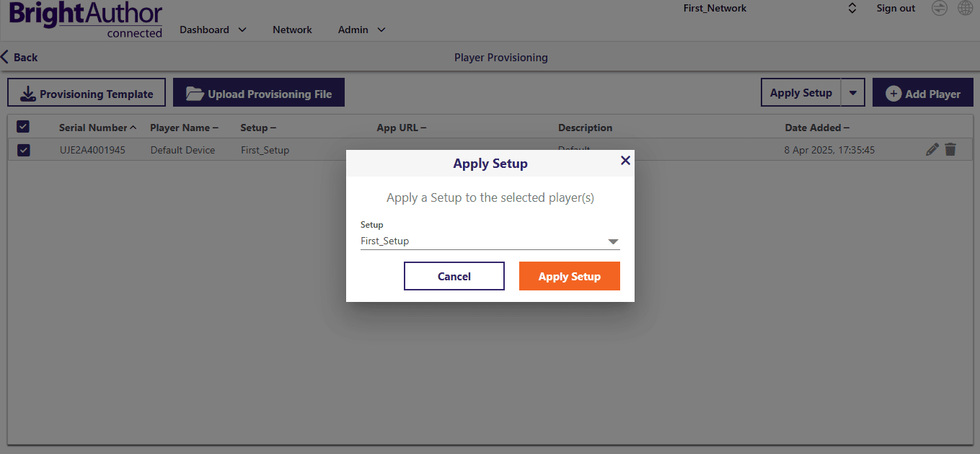980x454 pixels.
Task: Click the trash icon to delete the player
Action: click(950, 148)
